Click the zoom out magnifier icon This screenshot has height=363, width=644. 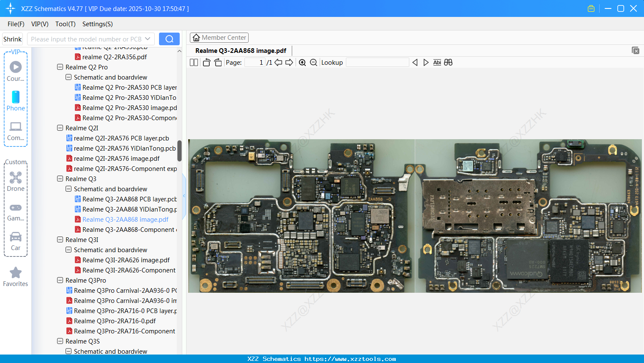pyautogui.click(x=313, y=63)
